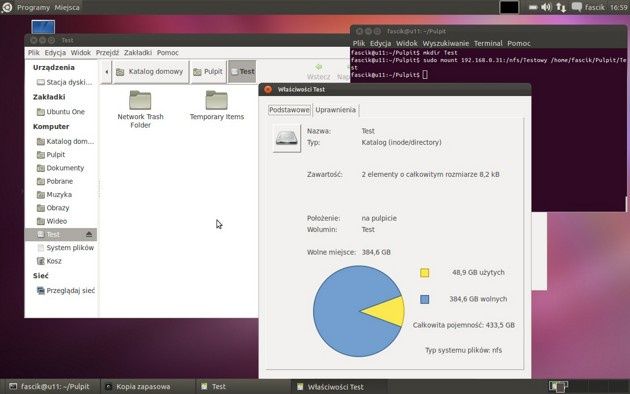This screenshot has width=630, height=394.
Task: Open the Ubuntu logo main menu
Action: coord(6,7)
